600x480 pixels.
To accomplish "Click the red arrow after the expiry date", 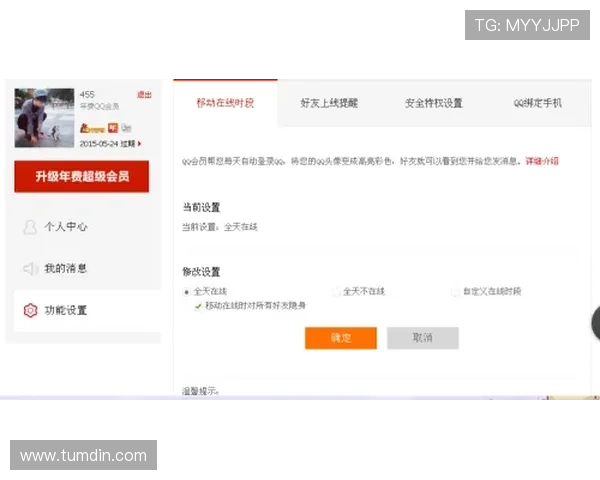I will pos(139,144).
